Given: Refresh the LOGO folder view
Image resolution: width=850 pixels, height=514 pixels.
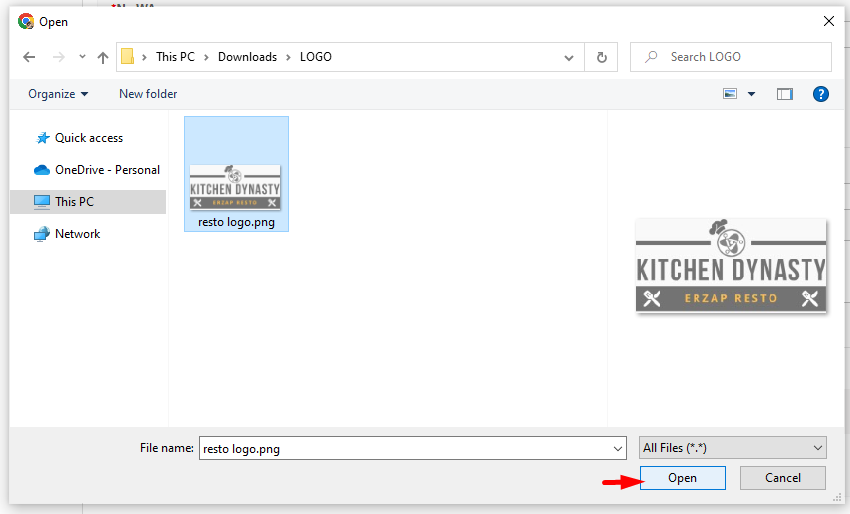Looking at the screenshot, I should 602,57.
